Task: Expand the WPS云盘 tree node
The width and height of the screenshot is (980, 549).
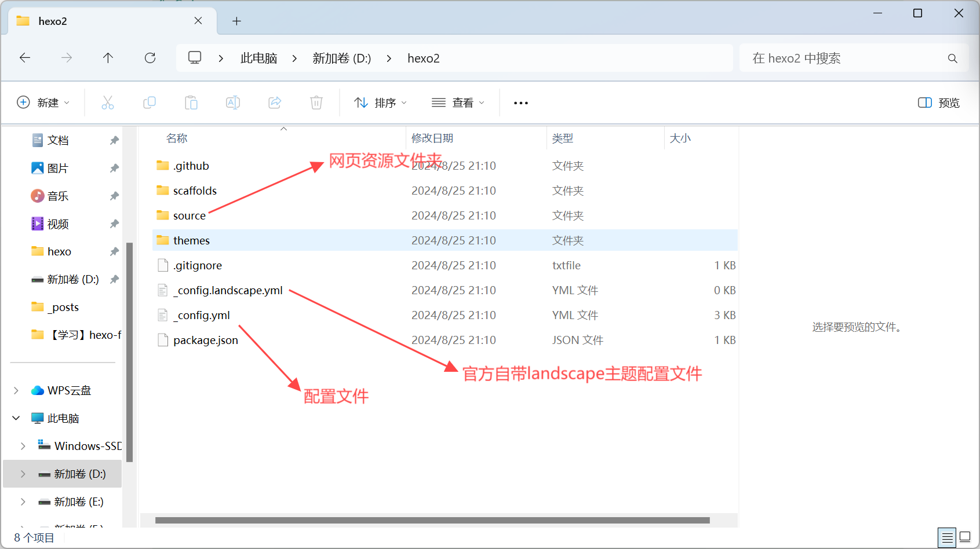Action: [x=16, y=390]
